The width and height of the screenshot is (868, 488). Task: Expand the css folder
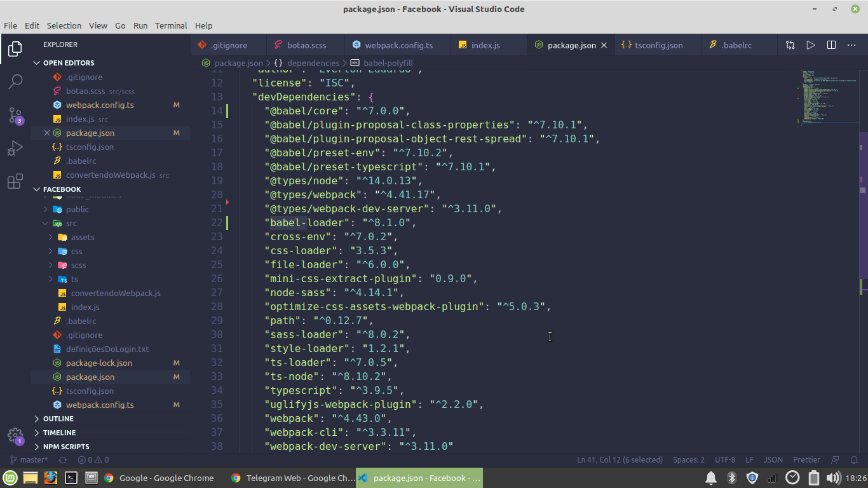coord(110,251)
